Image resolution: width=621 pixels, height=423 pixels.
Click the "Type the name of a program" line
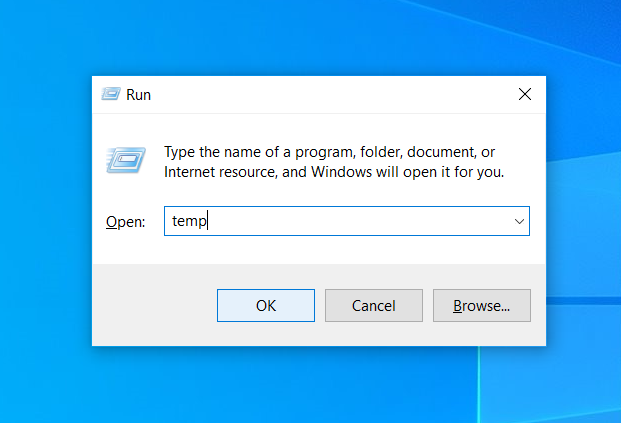click(x=330, y=152)
